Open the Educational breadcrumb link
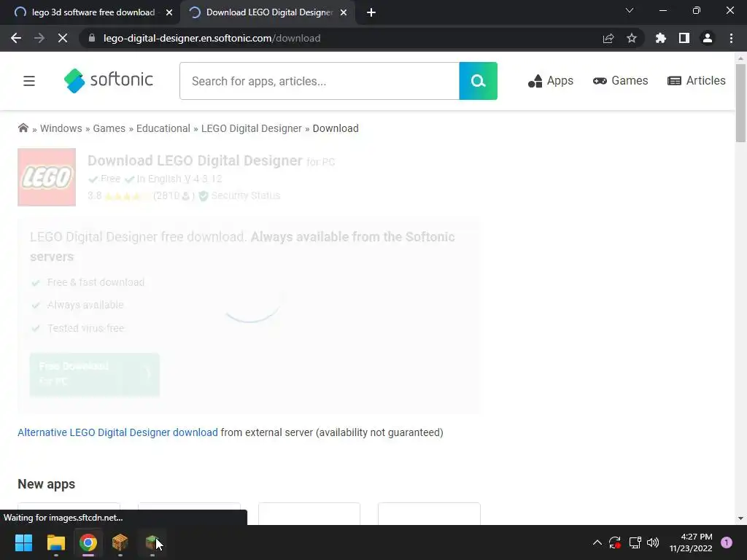 (163, 128)
